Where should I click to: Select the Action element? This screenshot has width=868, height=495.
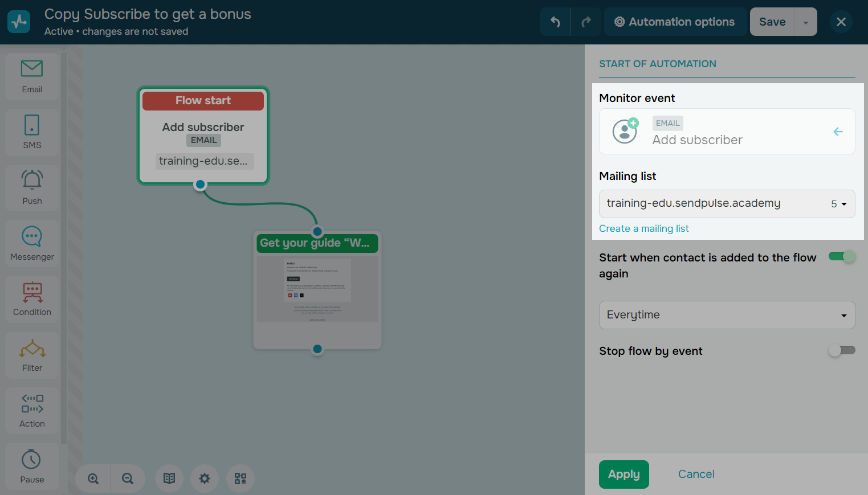click(32, 411)
